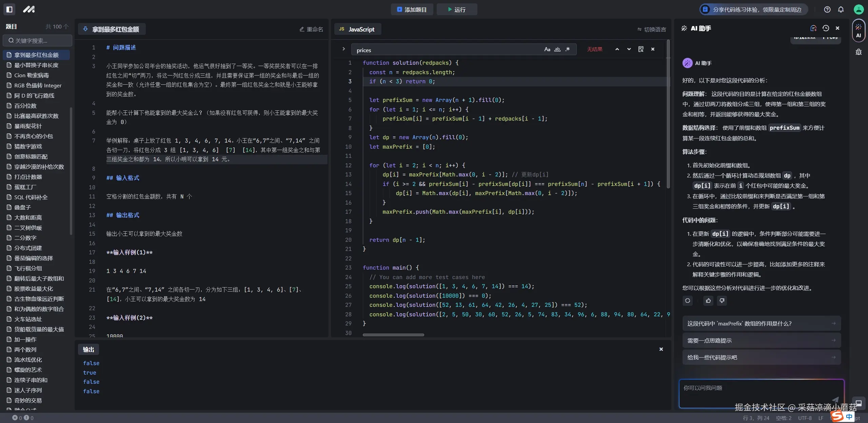
Task: Toggle match case in find bar
Action: 547,49
